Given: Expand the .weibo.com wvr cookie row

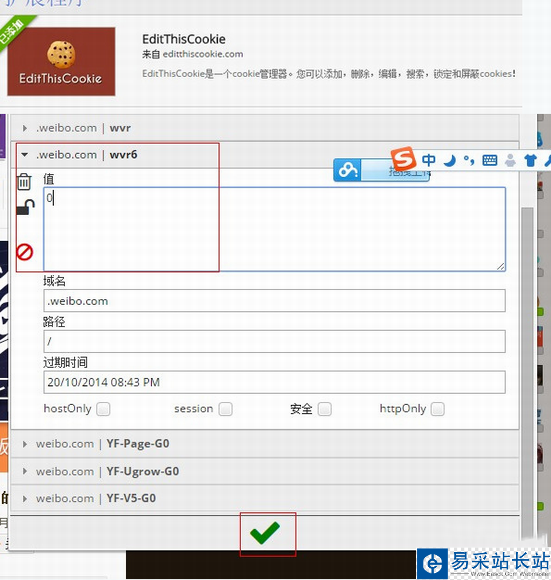Looking at the screenshot, I should 264,128.
